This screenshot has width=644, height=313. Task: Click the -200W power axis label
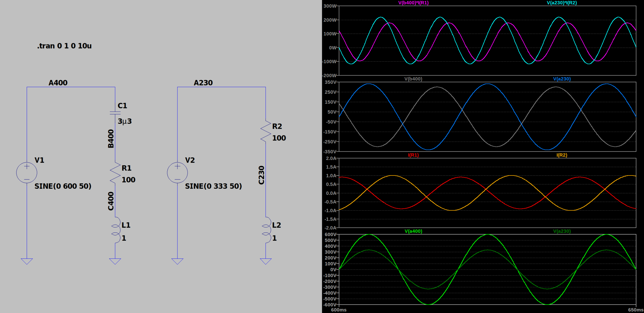[330, 75]
